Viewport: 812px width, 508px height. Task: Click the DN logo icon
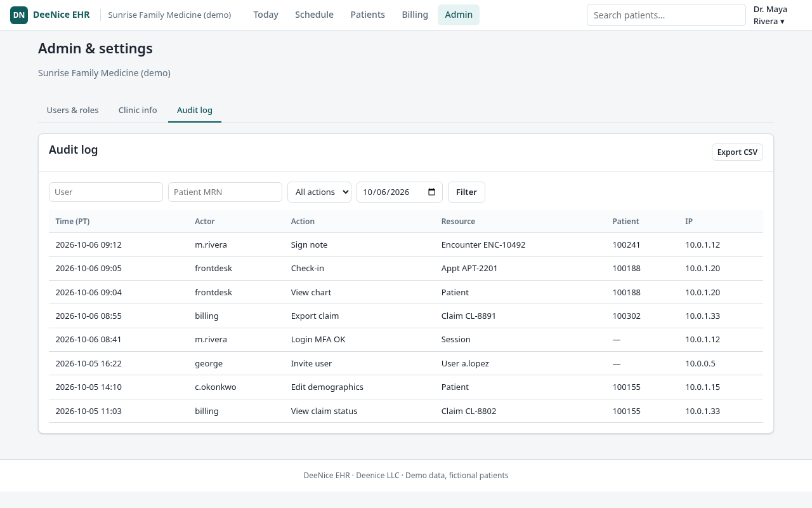click(19, 15)
